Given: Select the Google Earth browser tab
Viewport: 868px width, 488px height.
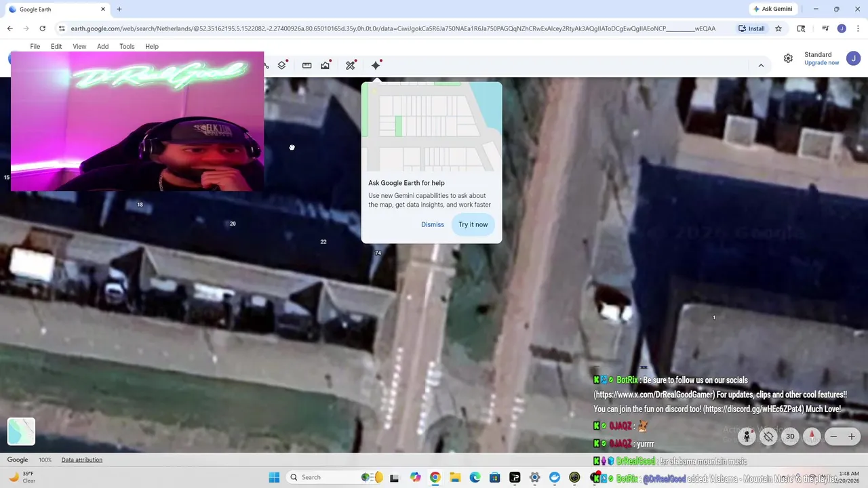Looking at the screenshot, I should coord(57,9).
